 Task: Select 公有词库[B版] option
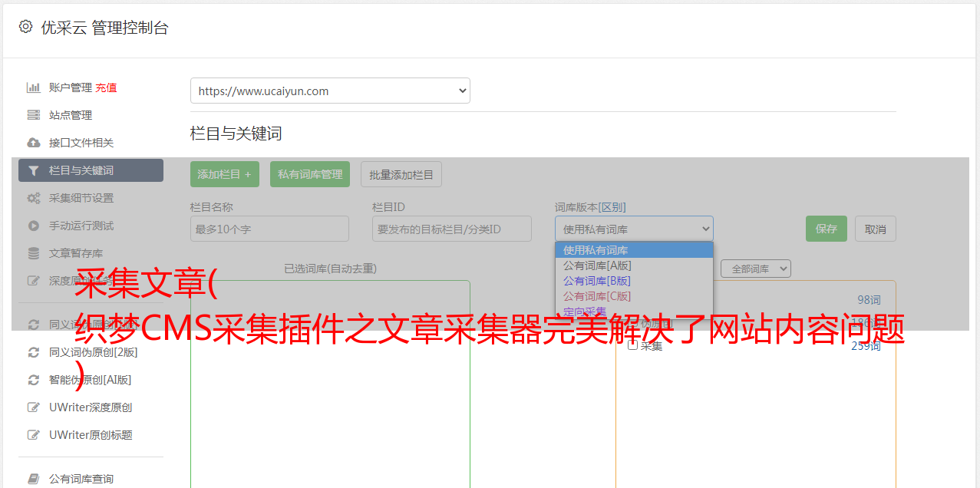(x=634, y=281)
